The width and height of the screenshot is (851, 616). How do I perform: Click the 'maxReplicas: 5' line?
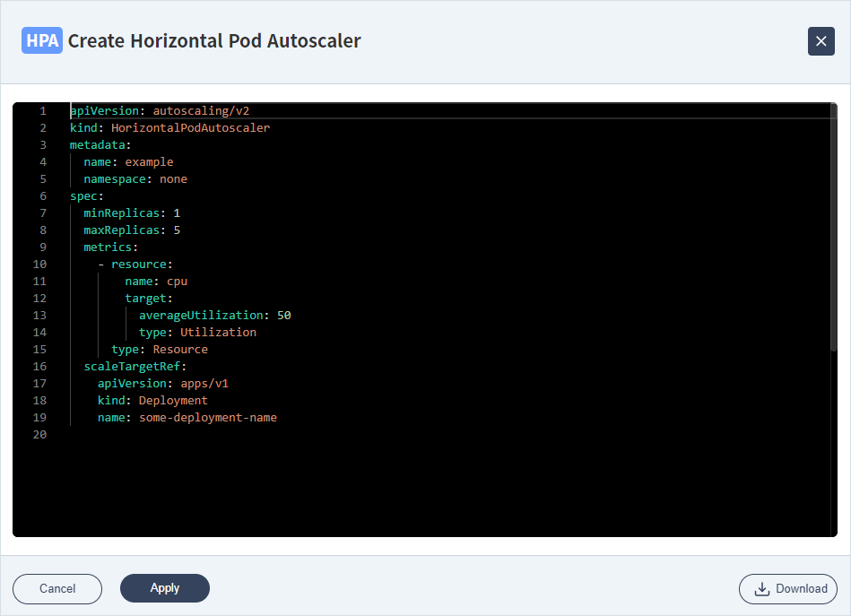pos(132,230)
